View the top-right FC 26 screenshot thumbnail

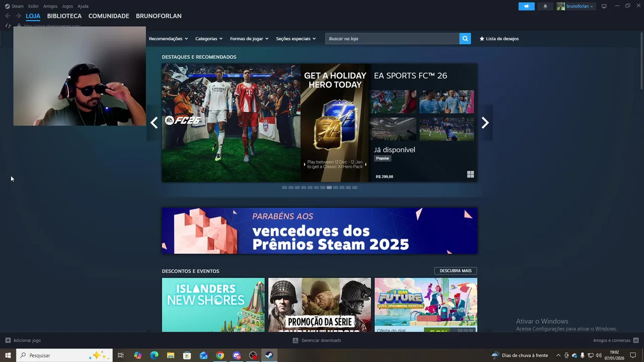point(447,102)
